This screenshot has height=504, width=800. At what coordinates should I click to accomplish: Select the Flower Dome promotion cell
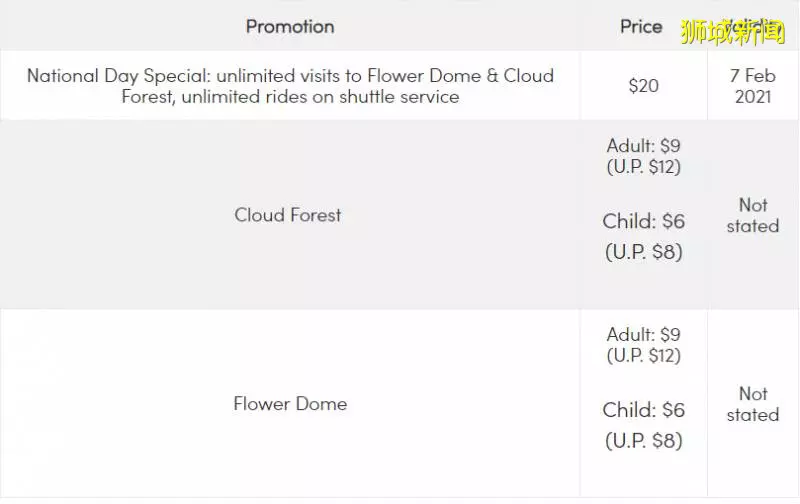[x=290, y=404]
